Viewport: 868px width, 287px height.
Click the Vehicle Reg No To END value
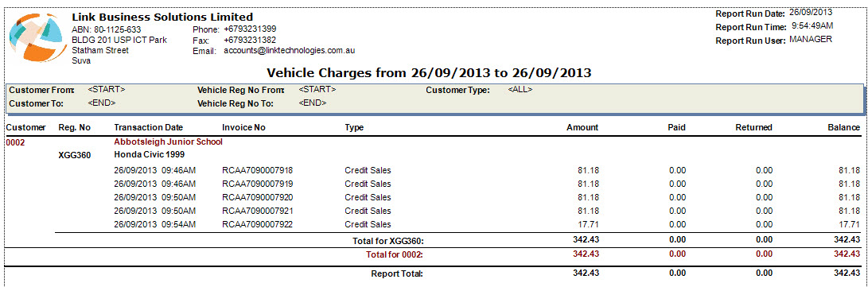(313, 103)
